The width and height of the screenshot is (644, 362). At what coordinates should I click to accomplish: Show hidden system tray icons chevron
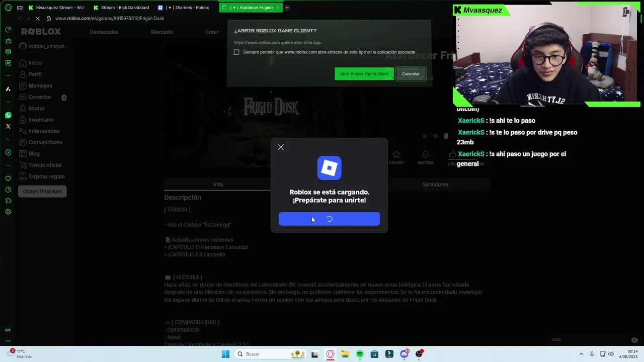[581, 354]
